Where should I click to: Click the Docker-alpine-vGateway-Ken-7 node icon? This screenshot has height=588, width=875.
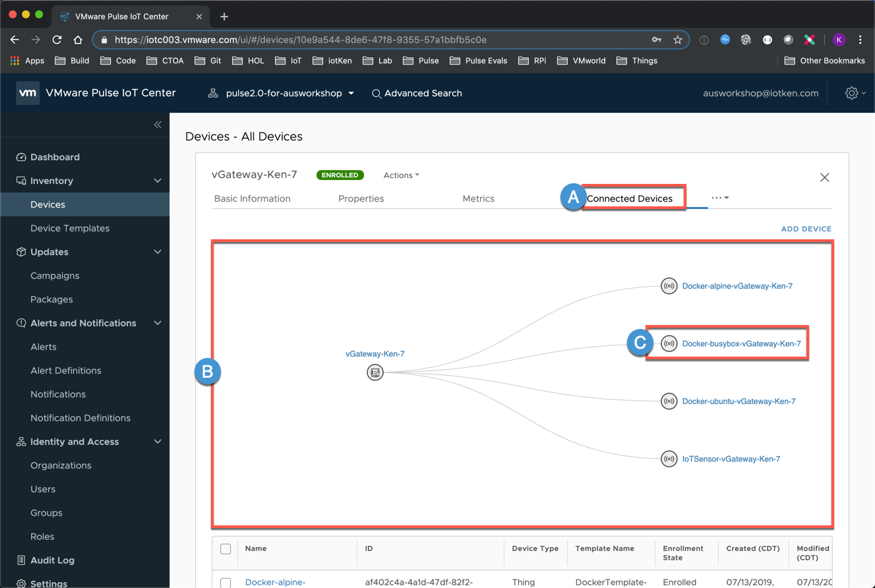point(669,286)
